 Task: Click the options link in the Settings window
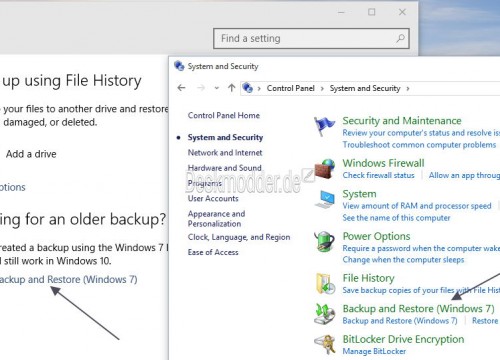pyautogui.click(x=12, y=187)
